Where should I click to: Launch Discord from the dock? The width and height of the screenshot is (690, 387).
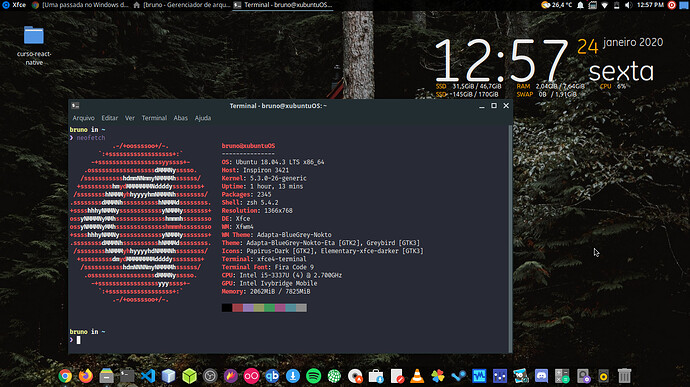coord(541,376)
